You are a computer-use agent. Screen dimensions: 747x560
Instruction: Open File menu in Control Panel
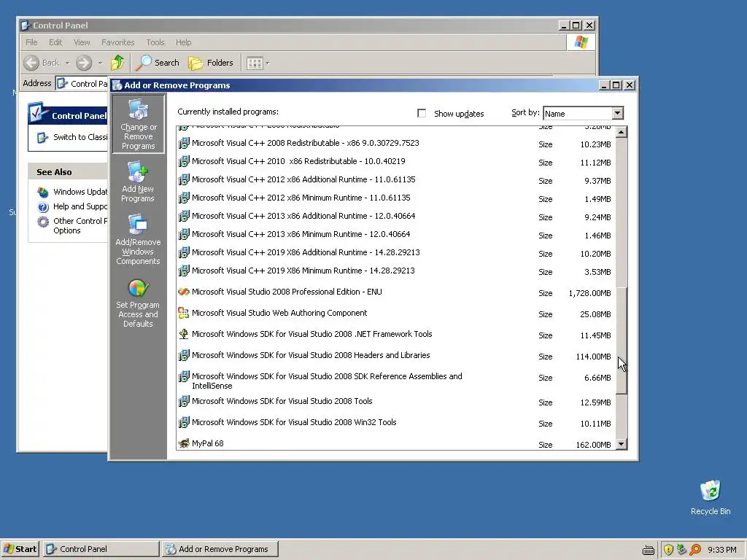(x=31, y=42)
